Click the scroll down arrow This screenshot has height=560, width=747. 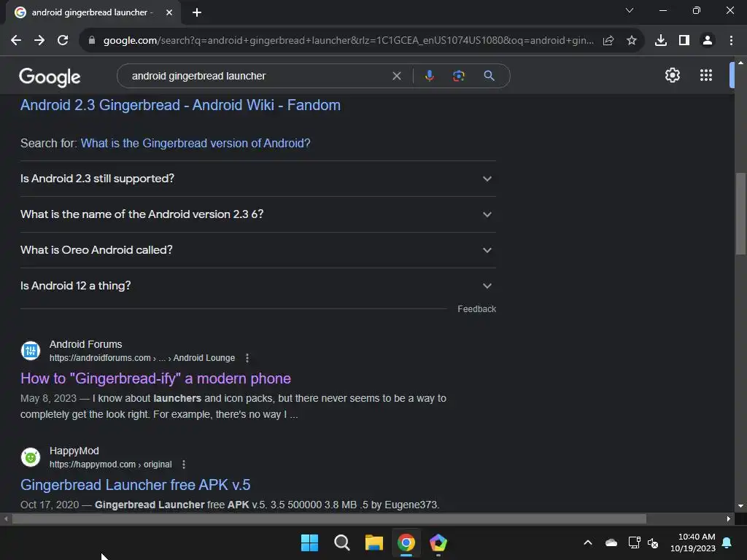740,506
